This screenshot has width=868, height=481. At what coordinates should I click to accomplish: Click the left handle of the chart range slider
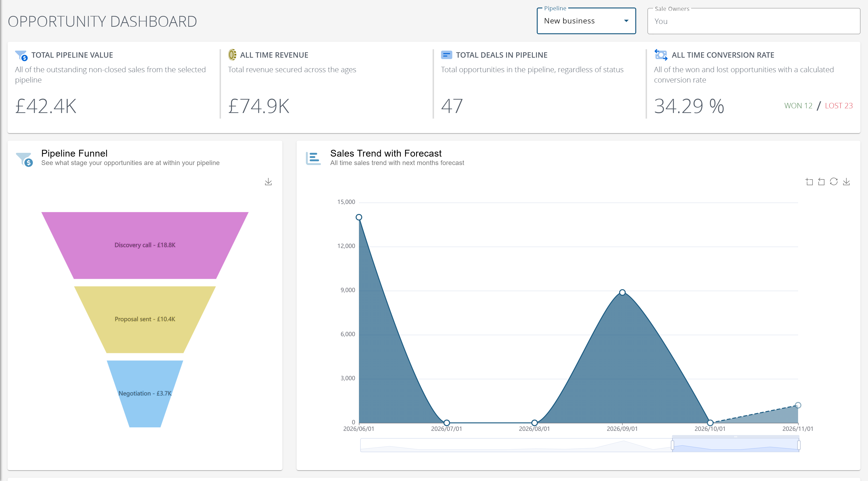672,445
